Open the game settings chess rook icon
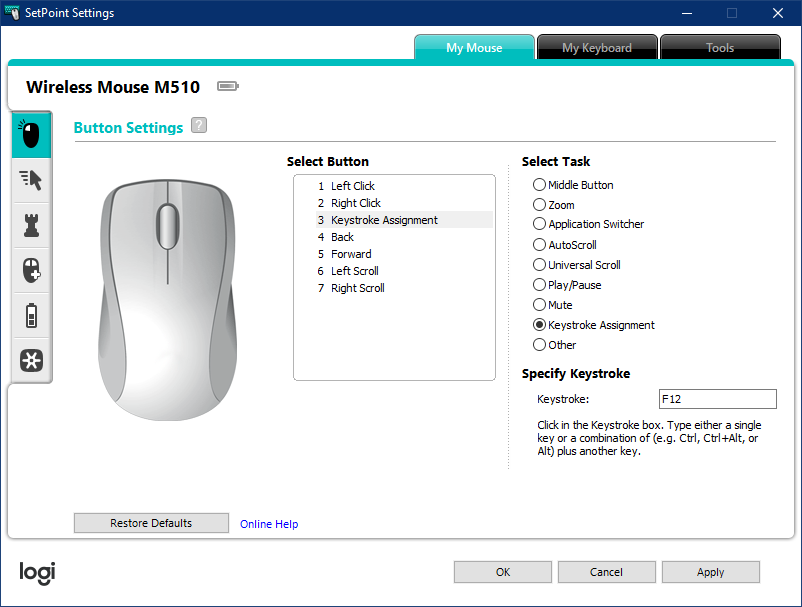The width and height of the screenshot is (802, 607). click(x=31, y=225)
